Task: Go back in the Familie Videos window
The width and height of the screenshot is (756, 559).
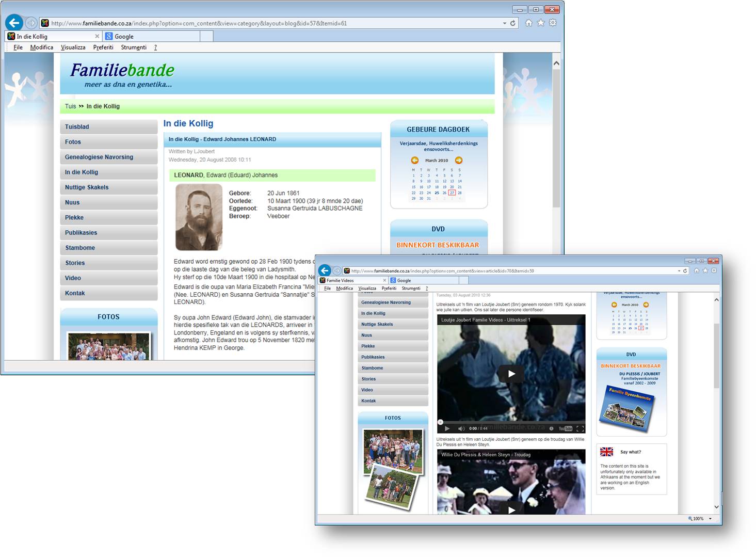Action: pos(325,270)
